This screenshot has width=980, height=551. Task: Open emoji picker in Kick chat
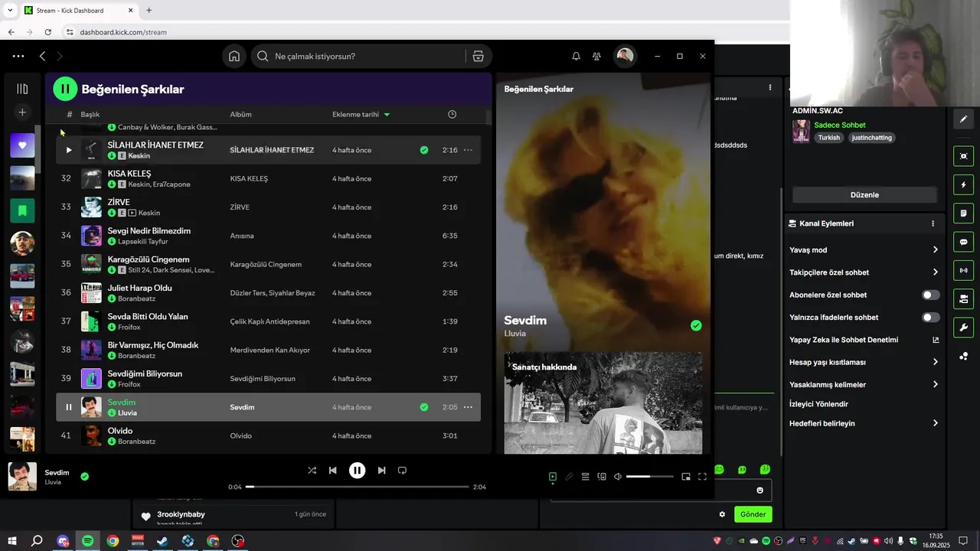(x=759, y=491)
